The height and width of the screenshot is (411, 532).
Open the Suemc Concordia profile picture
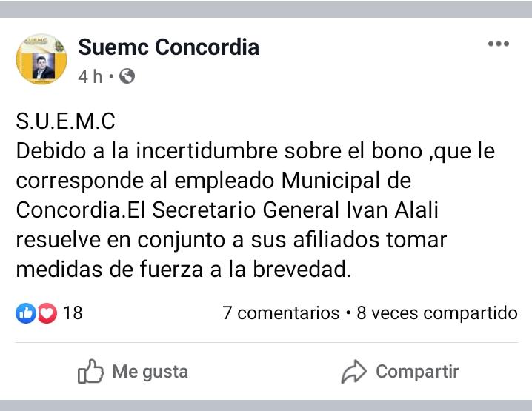click(x=41, y=59)
